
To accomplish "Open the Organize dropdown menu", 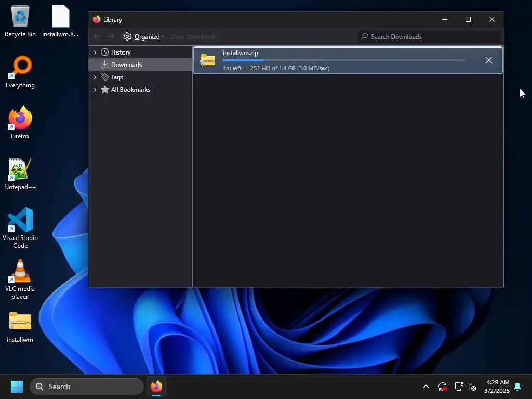I will tap(143, 36).
